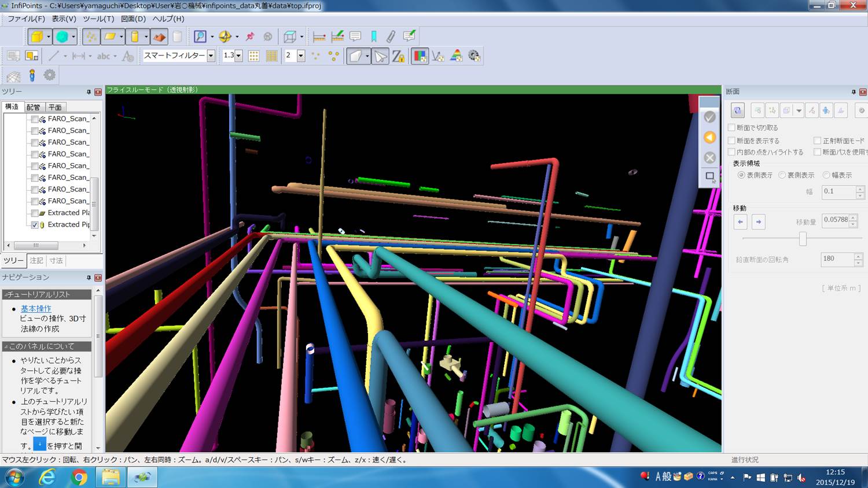
Task: Select the cyan polyhedron shape tool
Action: pyautogui.click(x=61, y=37)
